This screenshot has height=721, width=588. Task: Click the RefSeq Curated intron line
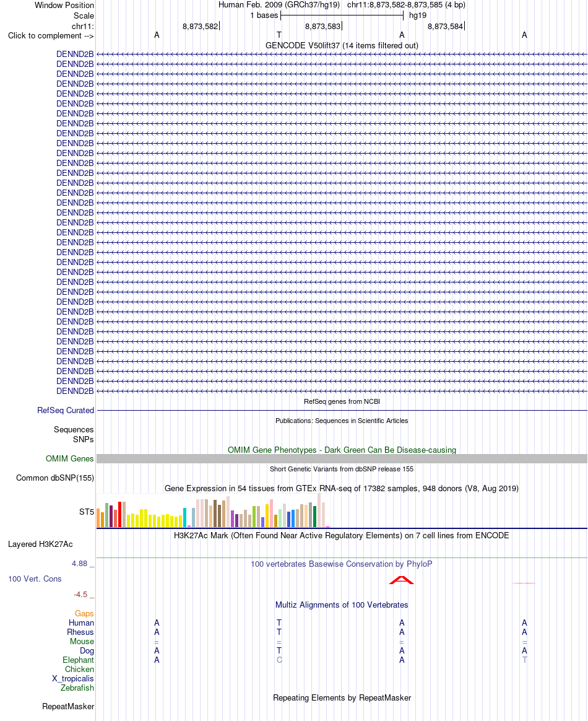click(342, 410)
